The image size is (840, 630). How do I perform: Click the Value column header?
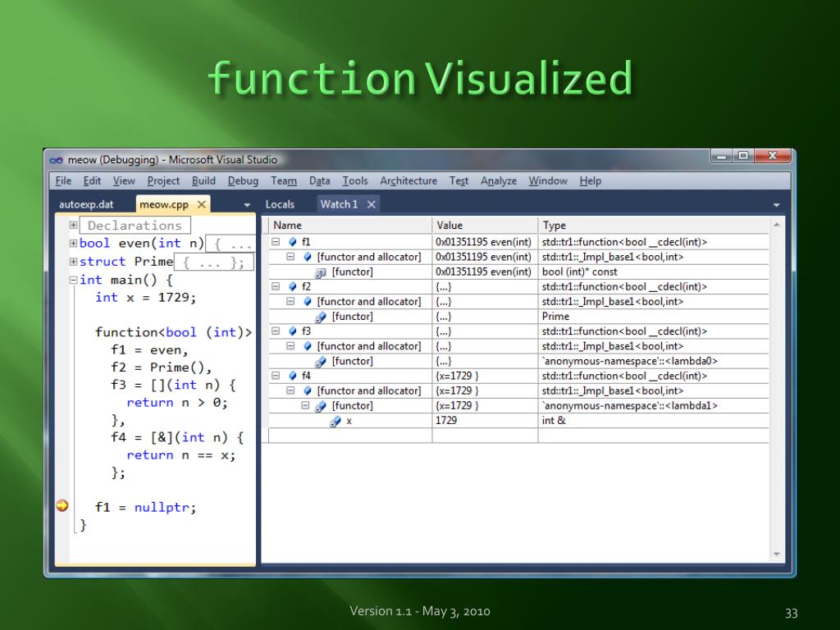pos(485,226)
